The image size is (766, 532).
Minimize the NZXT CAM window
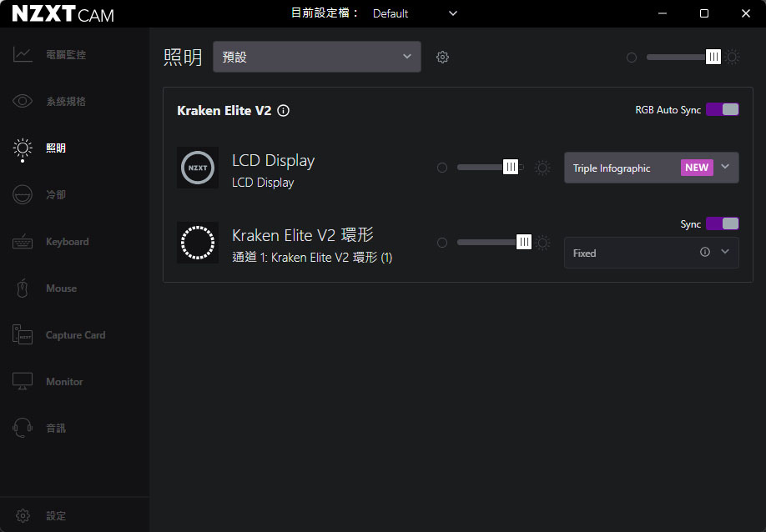tap(663, 13)
